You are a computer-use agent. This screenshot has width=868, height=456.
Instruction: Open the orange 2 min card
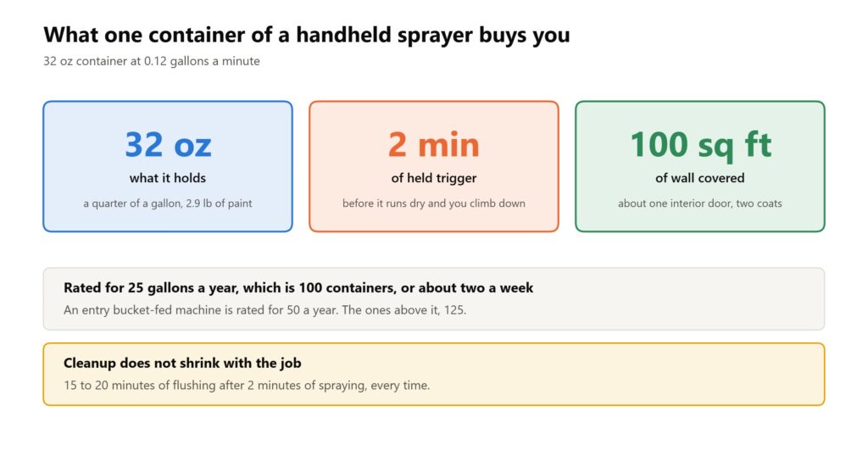click(x=434, y=166)
